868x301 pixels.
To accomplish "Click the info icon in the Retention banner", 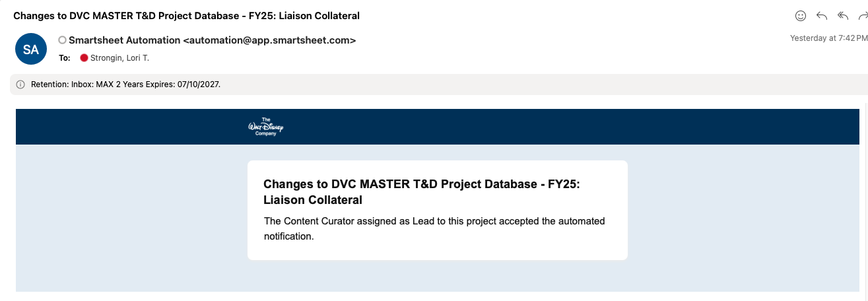I will [x=20, y=84].
